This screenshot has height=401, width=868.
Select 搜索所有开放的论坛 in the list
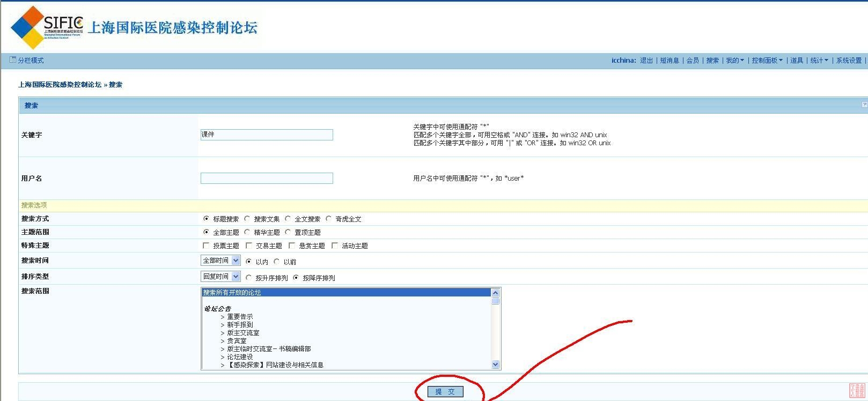pos(346,293)
